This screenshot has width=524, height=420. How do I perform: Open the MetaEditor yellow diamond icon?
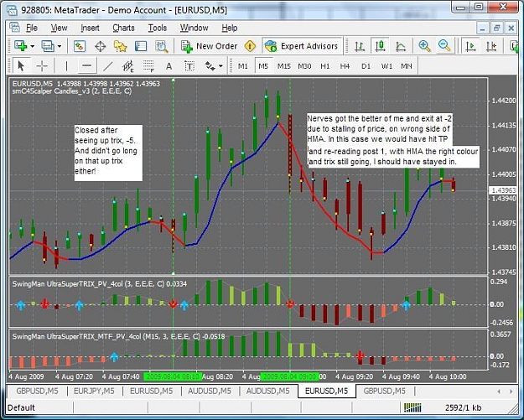click(250, 46)
